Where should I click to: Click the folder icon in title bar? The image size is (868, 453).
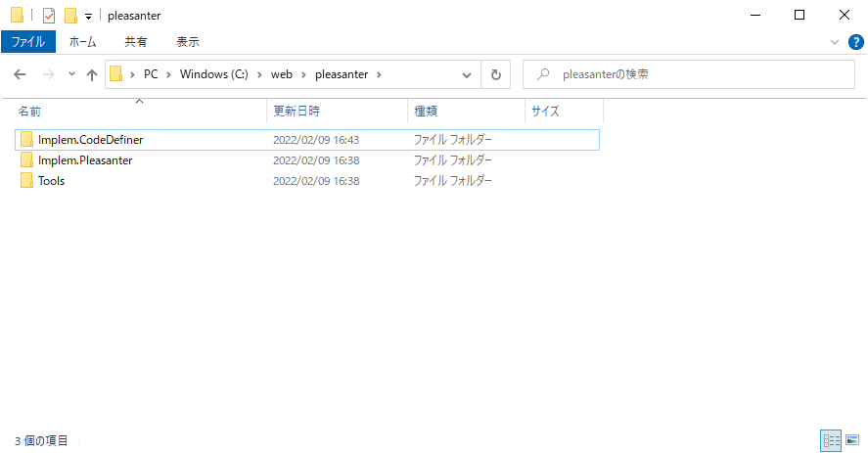pyautogui.click(x=18, y=15)
